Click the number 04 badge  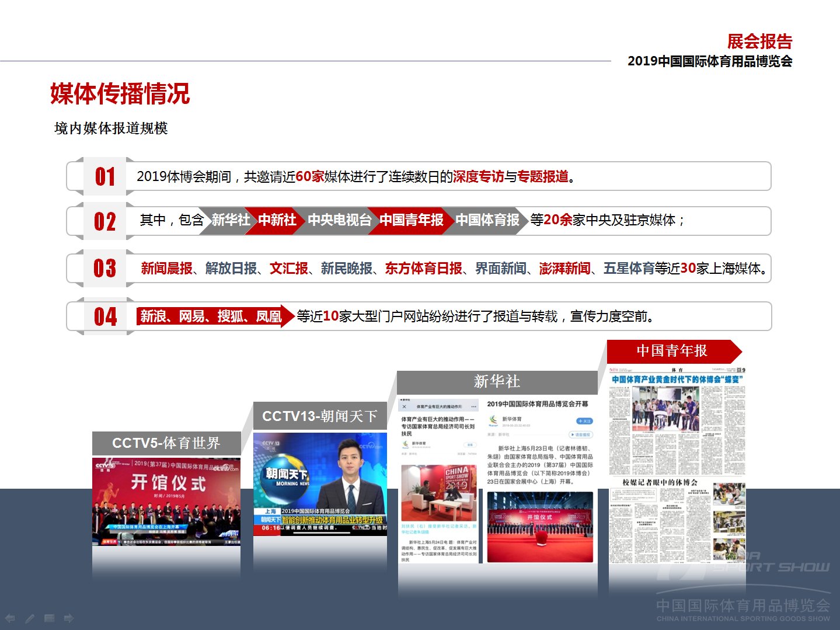coord(105,316)
